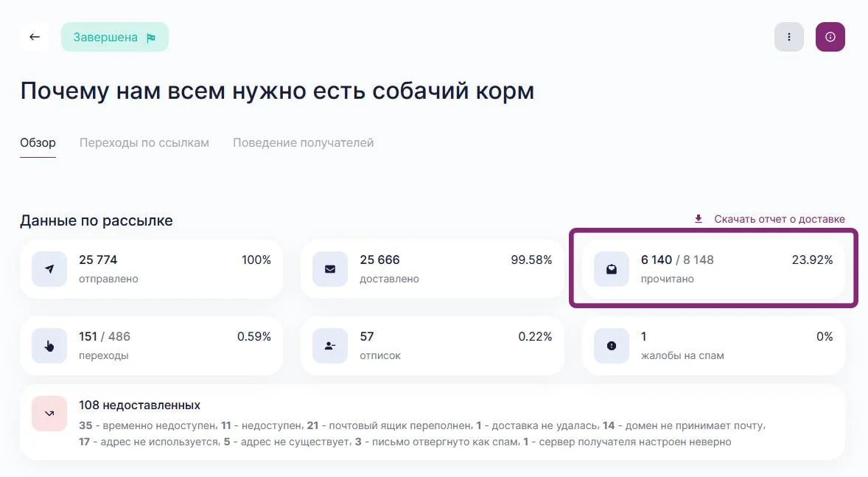Click the Завершена status badge
This screenshot has height=477, width=868.
click(115, 37)
